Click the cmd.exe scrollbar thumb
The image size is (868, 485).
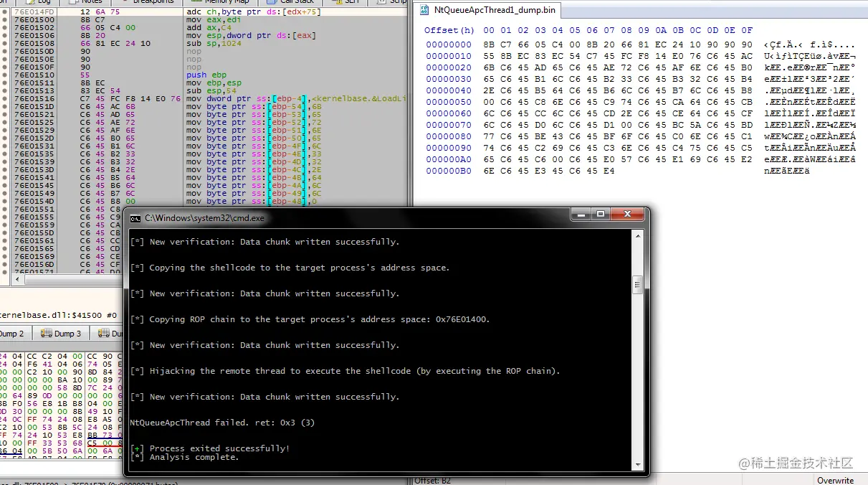pyautogui.click(x=636, y=286)
